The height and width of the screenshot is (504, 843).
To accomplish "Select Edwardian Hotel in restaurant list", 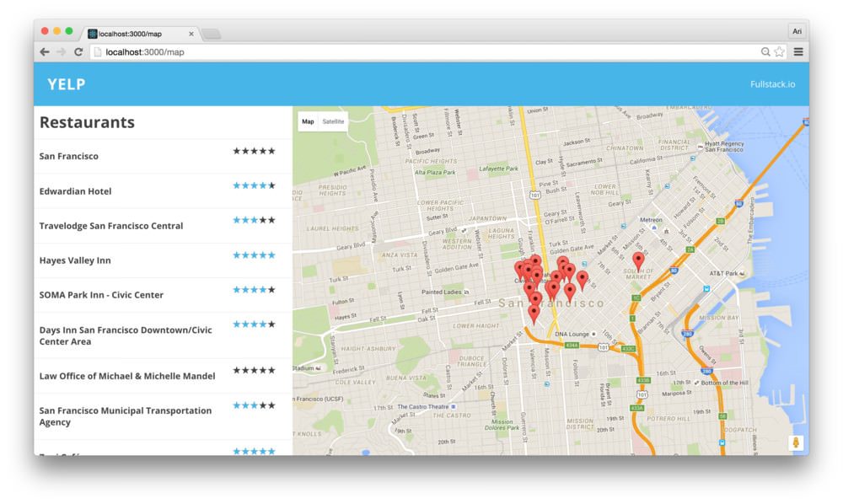I will pyautogui.click(x=75, y=191).
